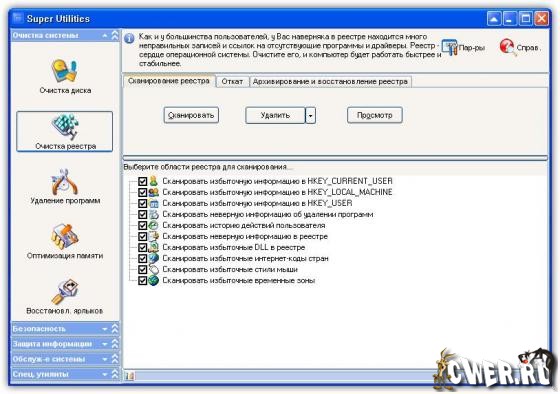Select the Очистка реестра sidebar icon
This screenshot has width=560, height=394.
(x=65, y=127)
